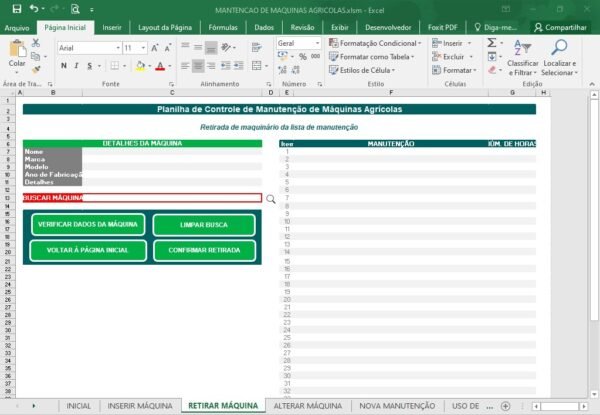Click the align bottom icon
This screenshot has height=415, width=600.
point(211,47)
